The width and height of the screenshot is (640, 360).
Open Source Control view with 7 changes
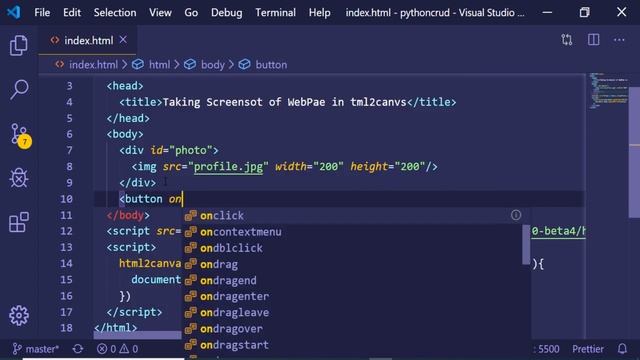pyautogui.click(x=20, y=135)
